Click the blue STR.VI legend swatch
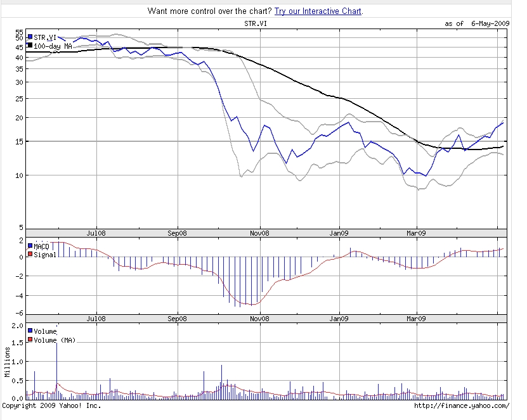Screen dimensions: 527x420 pos(30,37)
